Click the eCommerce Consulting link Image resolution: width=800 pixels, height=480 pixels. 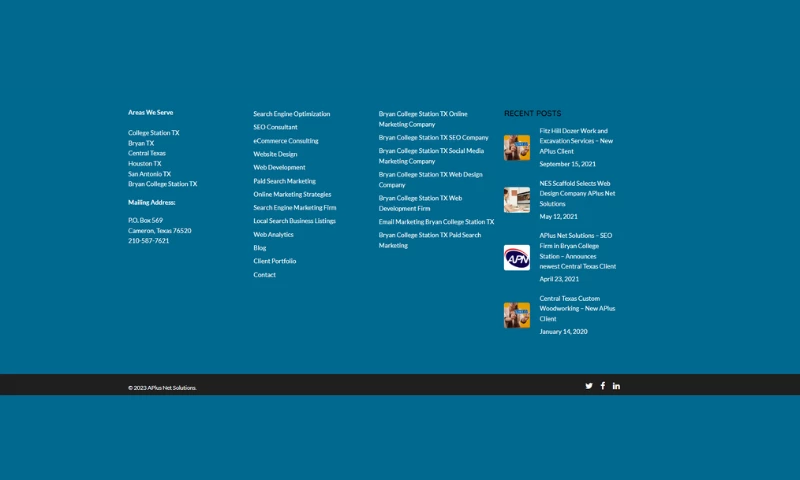pos(285,141)
